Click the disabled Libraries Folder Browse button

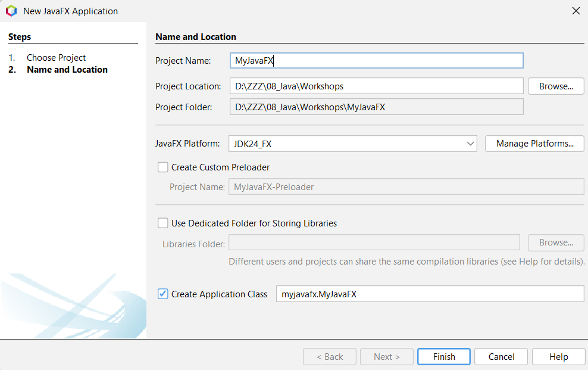556,242
